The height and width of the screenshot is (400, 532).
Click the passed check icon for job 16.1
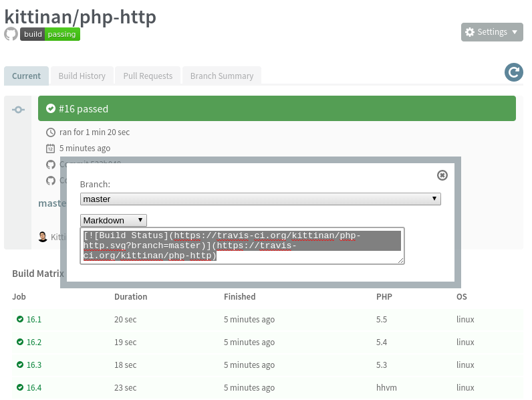coord(20,319)
